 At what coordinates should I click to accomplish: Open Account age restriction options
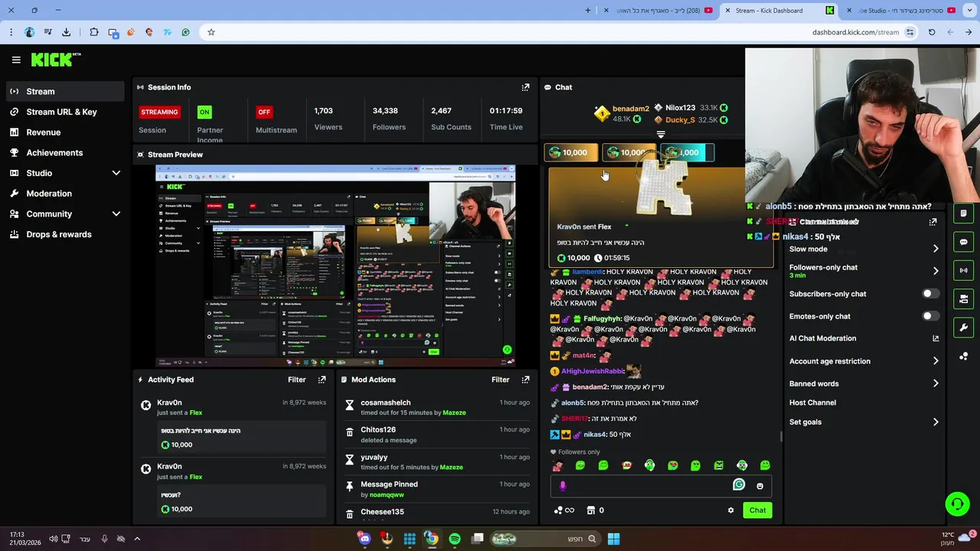[864, 361]
